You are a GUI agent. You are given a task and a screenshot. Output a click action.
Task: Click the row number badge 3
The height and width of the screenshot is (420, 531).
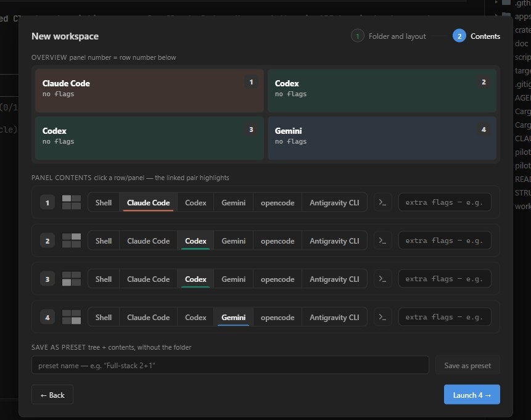click(x=47, y=279)
